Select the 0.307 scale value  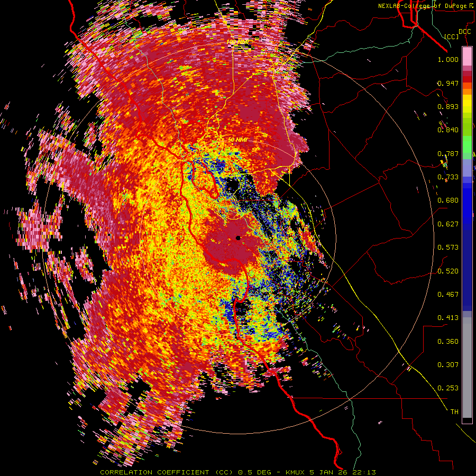(448, 365)
